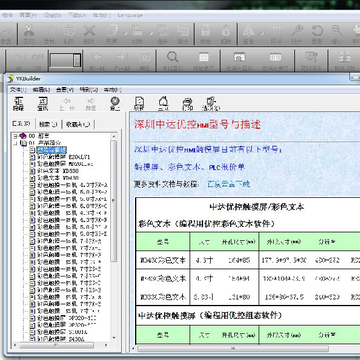Click the section header 彩色文本（编程用优控彩色文本软件）
Image resolution: width=360 pixels, height=360 pixels.
[x=207, y=224]
